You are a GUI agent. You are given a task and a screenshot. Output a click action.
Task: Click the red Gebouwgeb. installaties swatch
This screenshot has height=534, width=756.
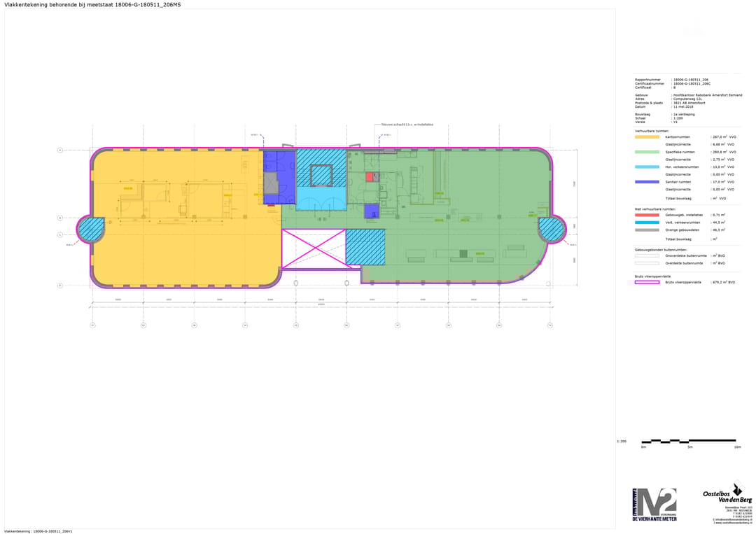[647, 215]
